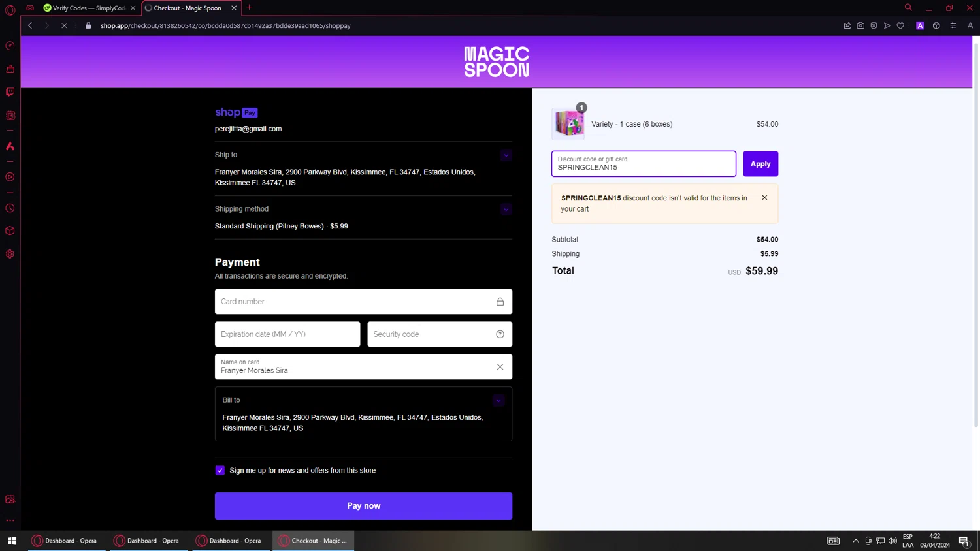Focus the Card number field
Image resolution: width=980 pixels, height=551 pixels.
[x=363, y=302]
